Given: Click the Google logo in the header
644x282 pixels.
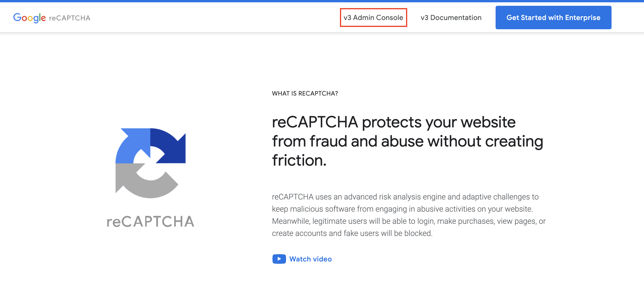Looking at the screenshot, I should (x=29, y=17).
